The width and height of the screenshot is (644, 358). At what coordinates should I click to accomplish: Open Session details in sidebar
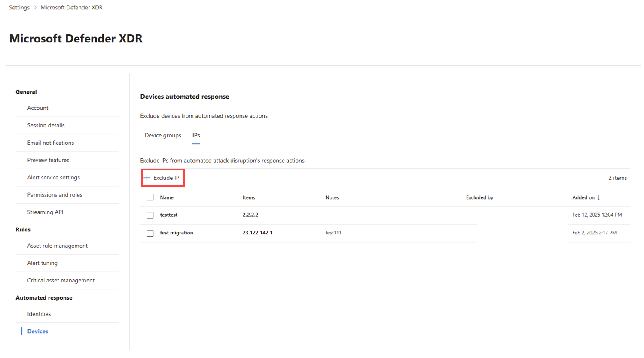click(x=46, y=125)
